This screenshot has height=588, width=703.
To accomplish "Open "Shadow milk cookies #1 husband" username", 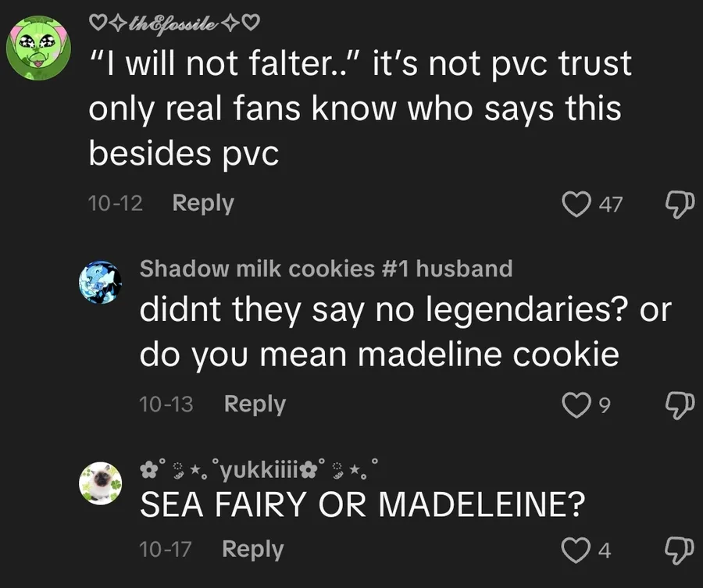I will click(326, 269).
